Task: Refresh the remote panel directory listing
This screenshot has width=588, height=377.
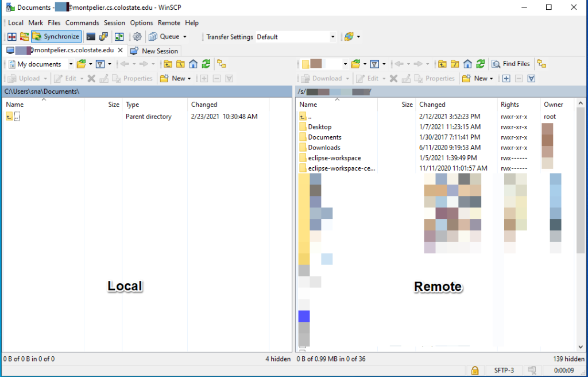Action: coord(480,64)
